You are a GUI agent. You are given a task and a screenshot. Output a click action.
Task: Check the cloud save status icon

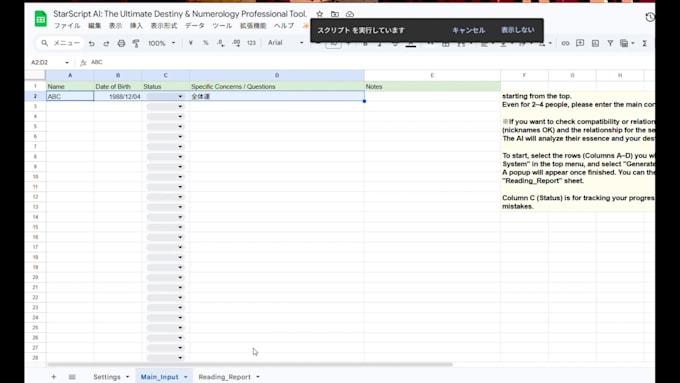350,14
